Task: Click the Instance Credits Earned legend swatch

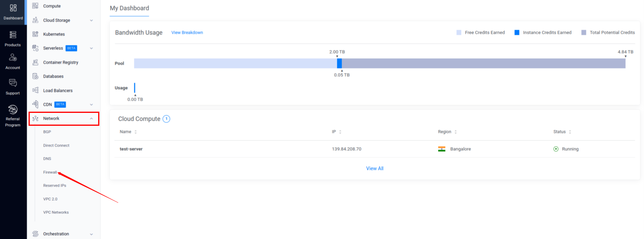Action: point(517,32)
